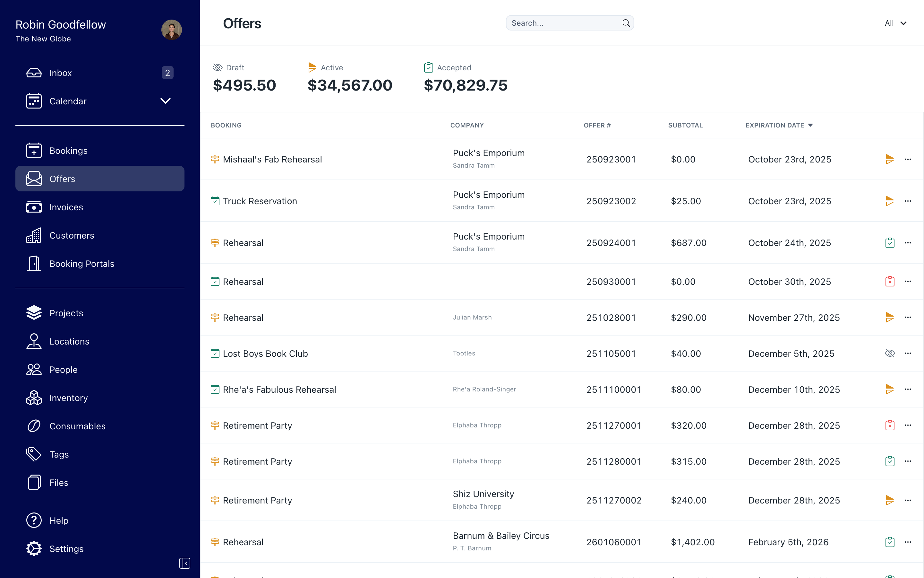924x578 pixels.
Task: Click declined status icon for offer 2511270001
Action: [x=890, y=425]
